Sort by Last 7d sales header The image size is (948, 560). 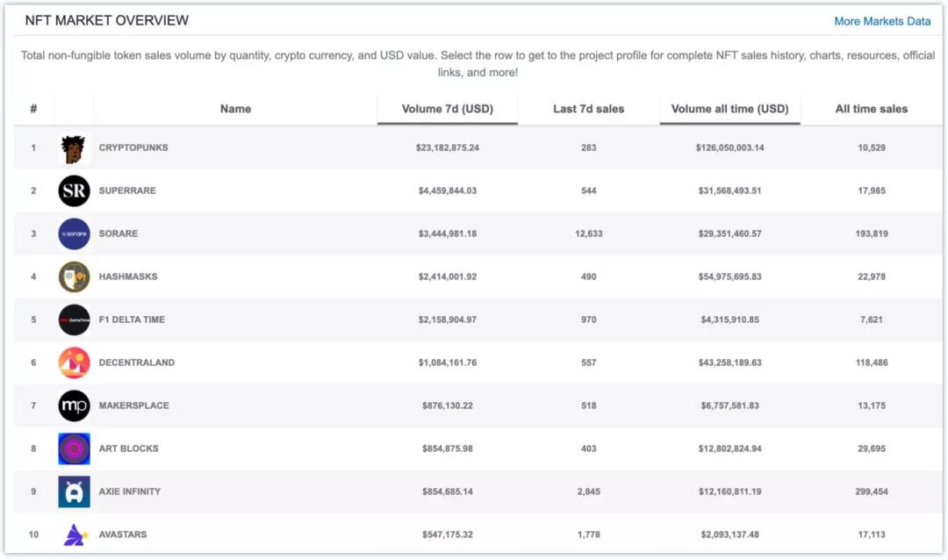588,109
